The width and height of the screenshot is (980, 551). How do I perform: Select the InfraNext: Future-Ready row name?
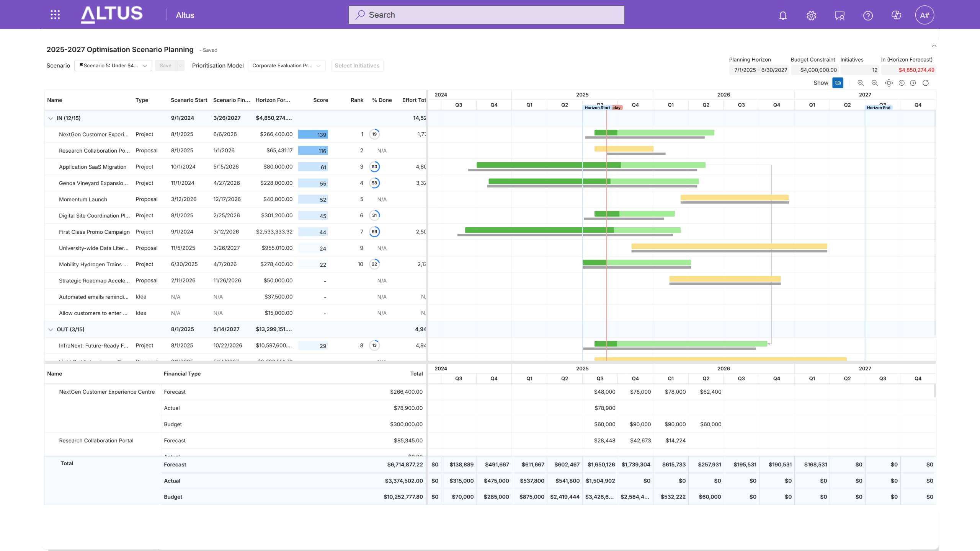(x=93, y=346)
